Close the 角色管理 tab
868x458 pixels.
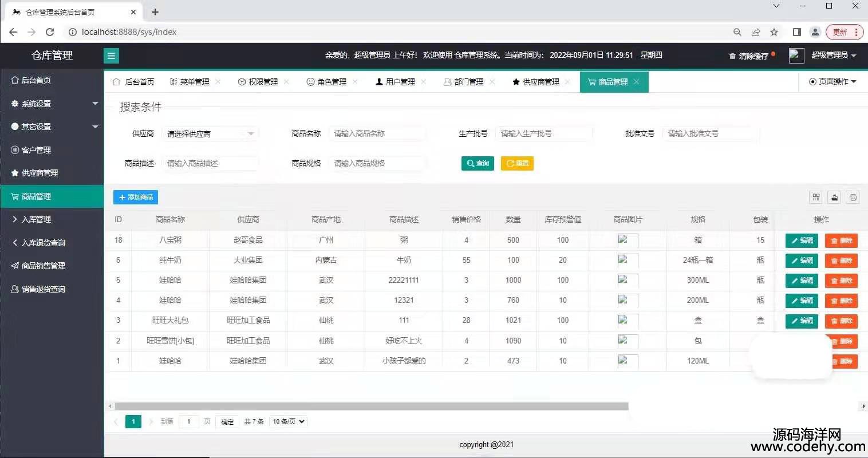click(x=355, y=82)
